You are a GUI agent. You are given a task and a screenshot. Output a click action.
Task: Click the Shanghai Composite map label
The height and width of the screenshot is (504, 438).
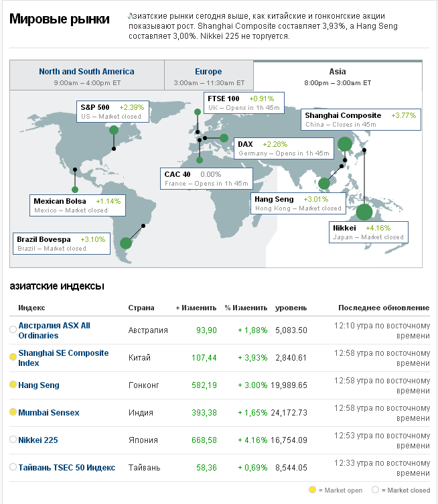click(x=360, y=119)
